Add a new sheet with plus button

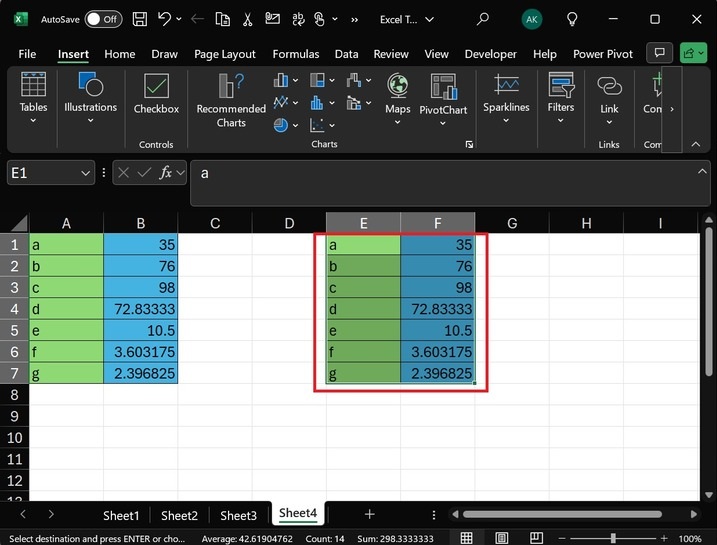point(369,514)
